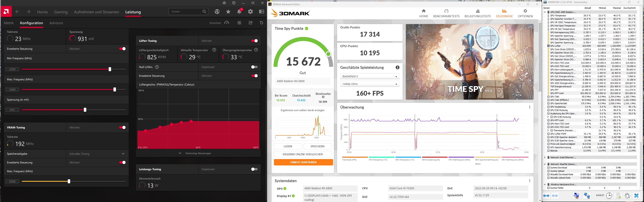Show help for Aktuelle Temperatur
Viewport: 644px width, 202px height.
click(x=214, y=50)
